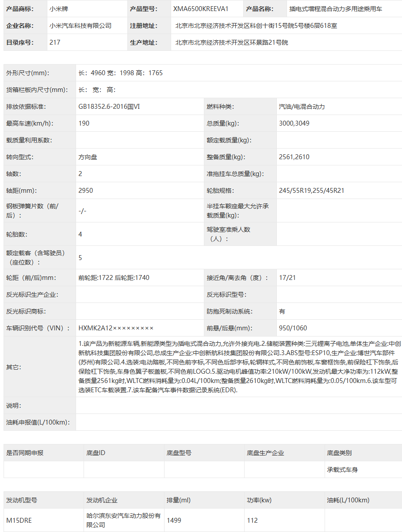Click the 货箱栏板内尺寸(mm) label

pos(37,90)
